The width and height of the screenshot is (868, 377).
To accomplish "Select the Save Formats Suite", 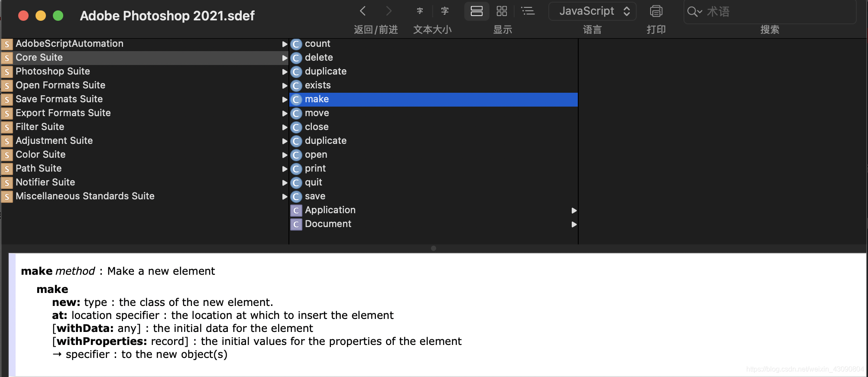I will coord(145,99).
